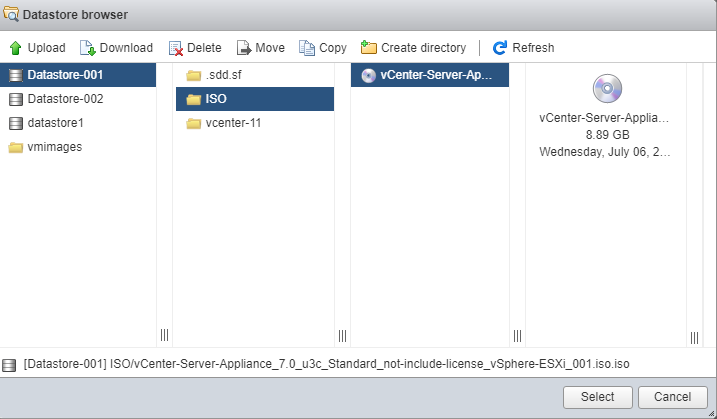The height and width of the screenshot is (419, 717).
Task: Click the vmimages folder icon
Action: pyautogui.click(x=16, y=147)
